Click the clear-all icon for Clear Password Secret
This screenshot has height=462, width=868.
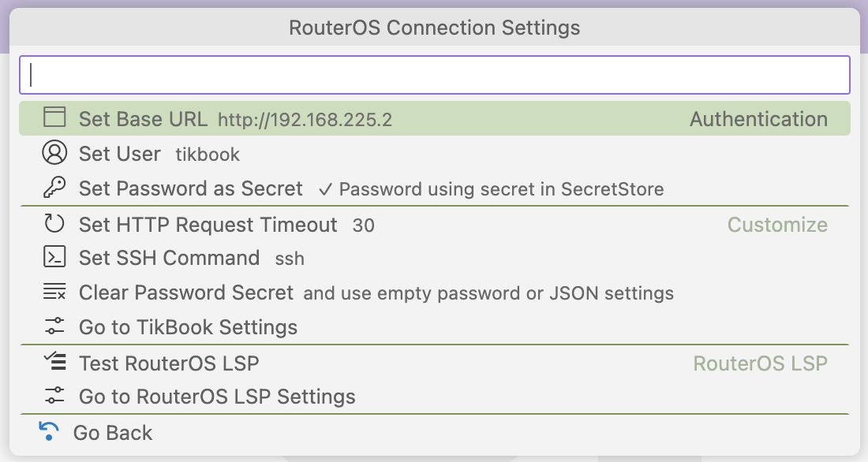click(54, 292)
